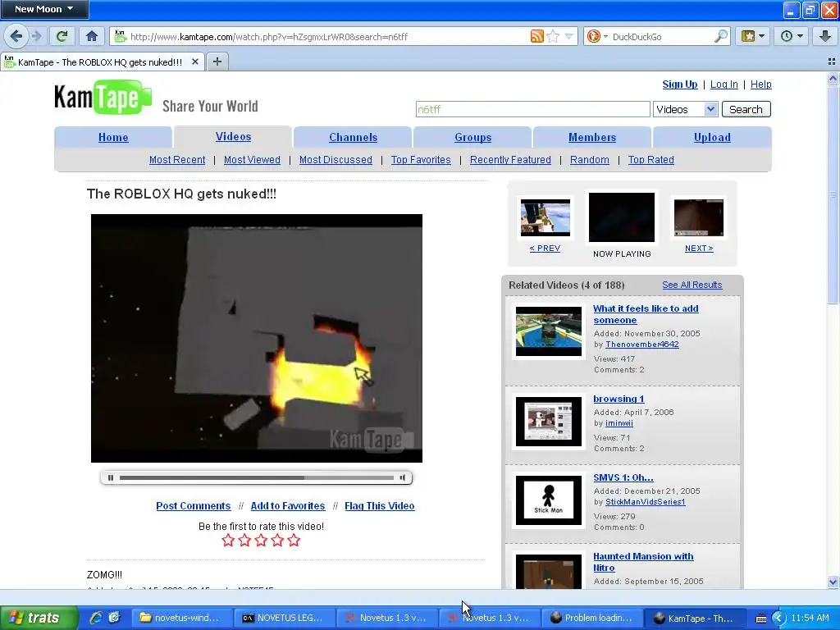840x630 pixels.
Task: Switch to NOVETUS LEG... console taskbar item
Action: click(284, 618)
